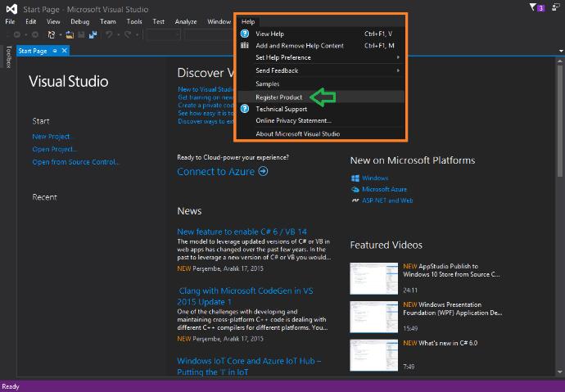565x392 pixels.
Task: Open 'Windows IoT Core and Azure IoT Hub' news
Action: 249,366
